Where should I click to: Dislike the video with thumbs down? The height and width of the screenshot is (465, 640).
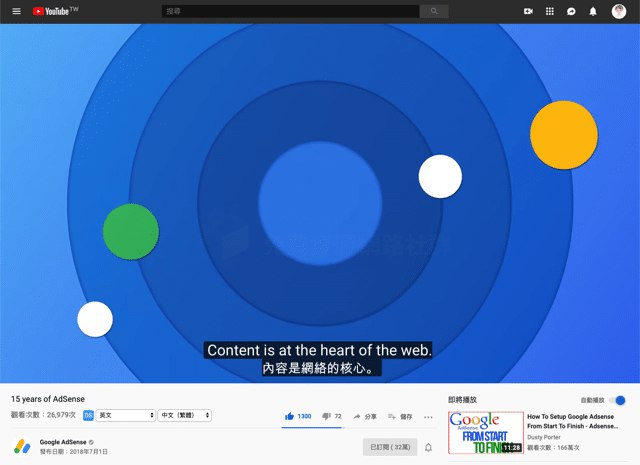pos(326,416)
